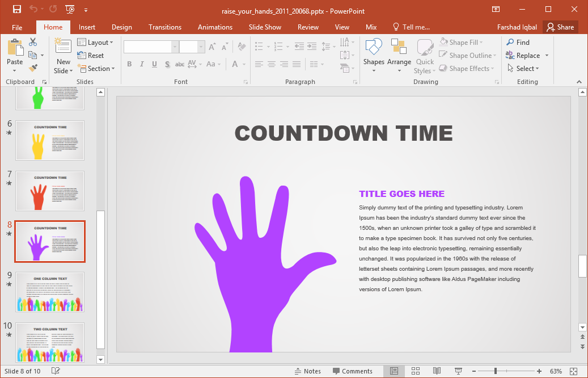Click the Arrange objects icon
588x378 pixels.
point(399,56)
